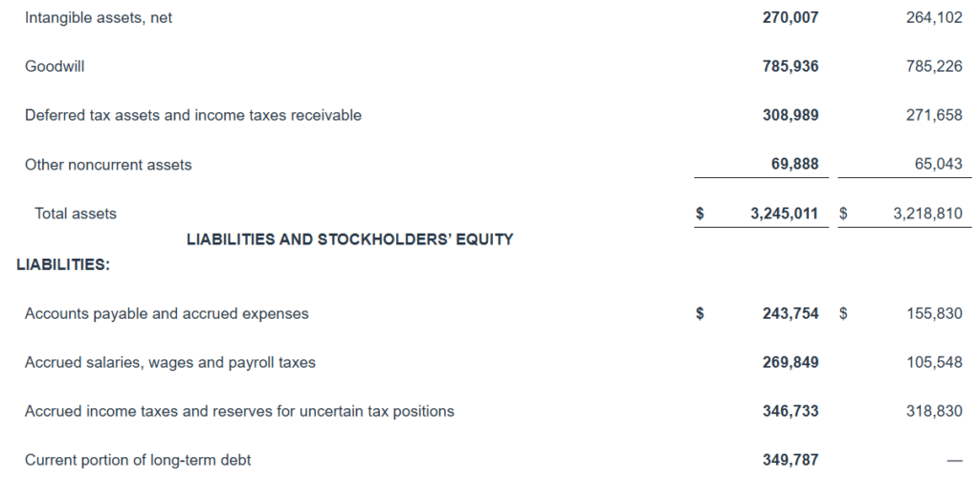Screen dimensions: 980x479
Task: Click the Total assets row label
Action: tap(76, 214)
